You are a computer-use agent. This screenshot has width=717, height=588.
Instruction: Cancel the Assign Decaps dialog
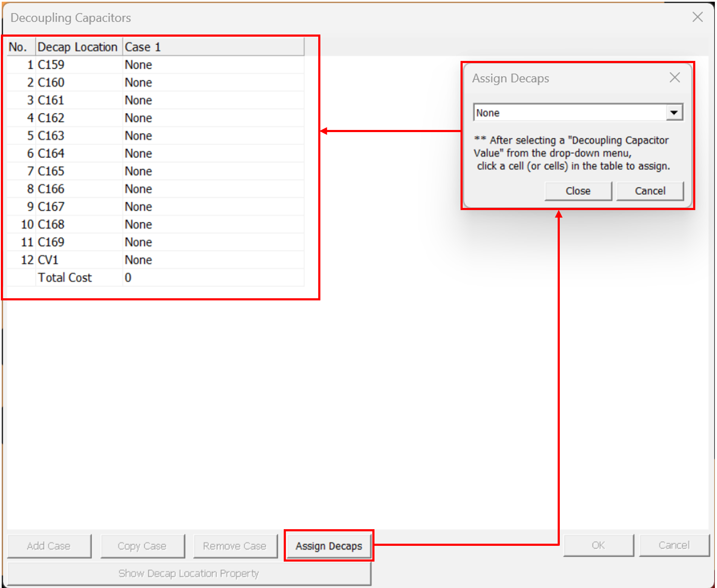pos(650,191)
